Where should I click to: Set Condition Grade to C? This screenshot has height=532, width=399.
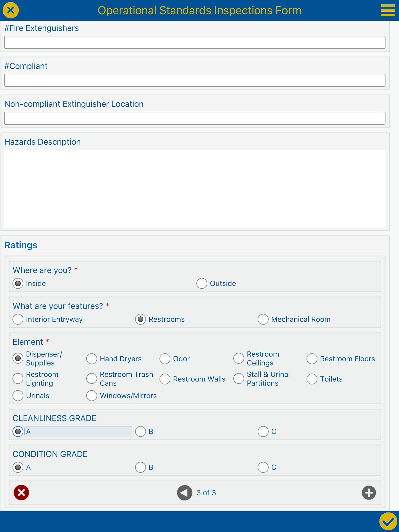pos(263,467)
